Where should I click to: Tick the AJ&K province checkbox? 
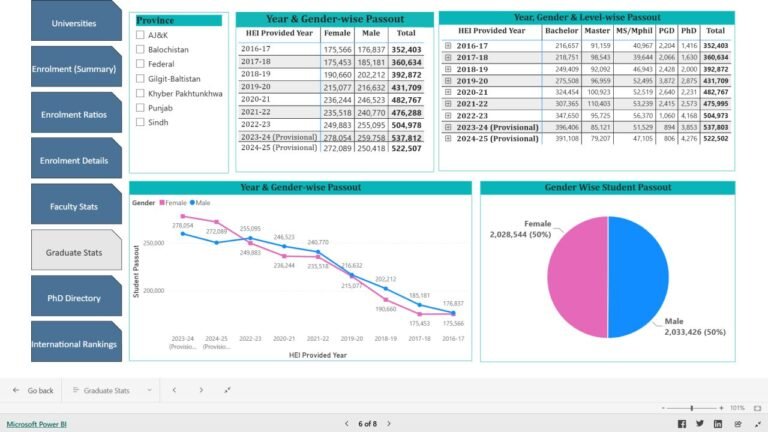[140, 35]
